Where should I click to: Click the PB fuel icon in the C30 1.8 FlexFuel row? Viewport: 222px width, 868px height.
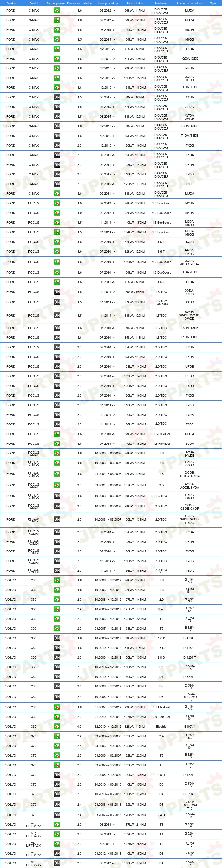57,708
